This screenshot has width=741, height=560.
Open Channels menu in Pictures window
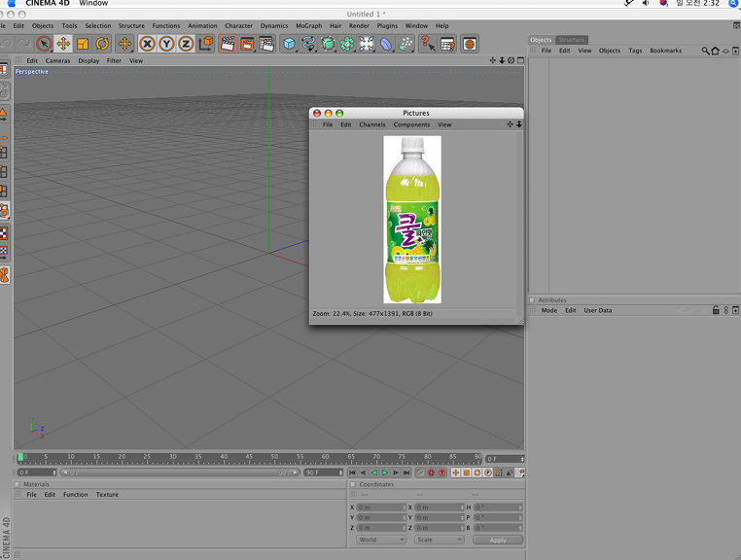tap(372, 124)
